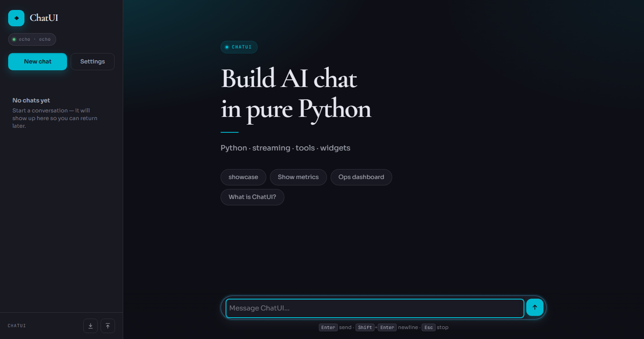Click the echo · echo status pill
This screenshot has width=644, height=339.
click(32, 39)
